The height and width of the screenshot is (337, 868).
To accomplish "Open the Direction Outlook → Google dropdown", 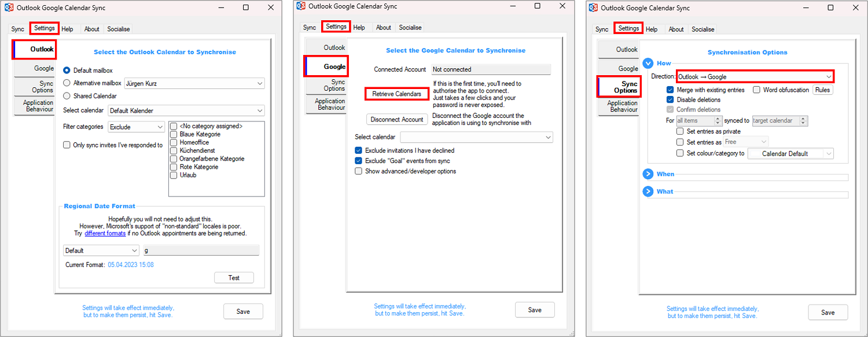I will pyautogui.click(x=755, y=76).
